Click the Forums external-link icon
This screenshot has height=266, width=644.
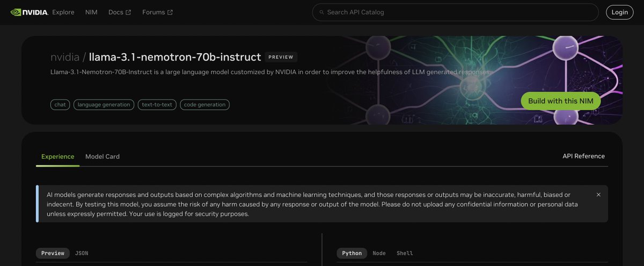(x=170, y=12)
